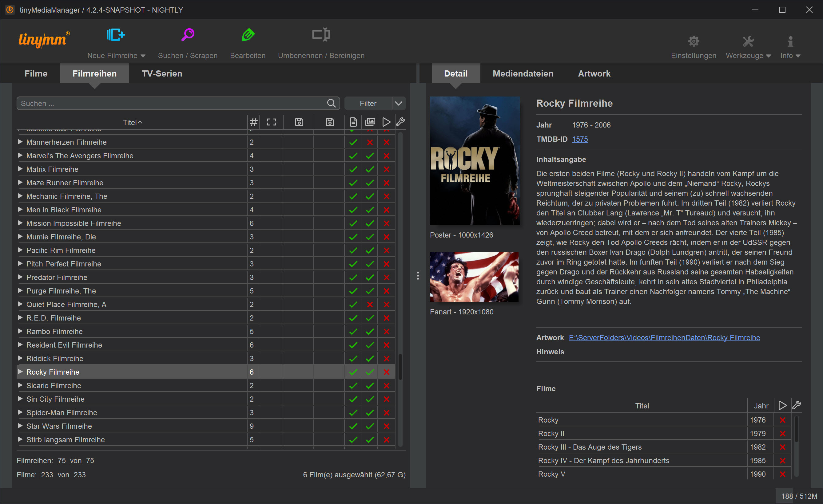
Task: Expand Marvel's The Avengers Filmreihe
Action: (20, 155)
